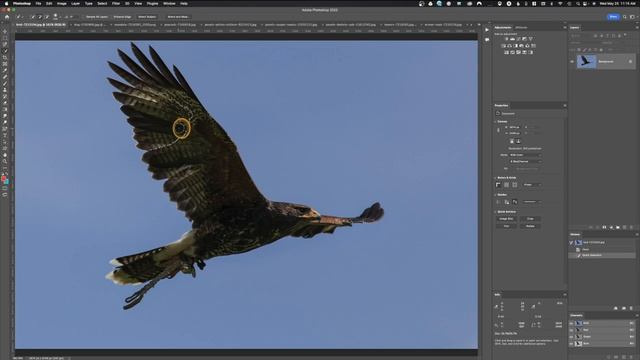
Task: Click the Select and Mask button
Action: coord(178,17)
